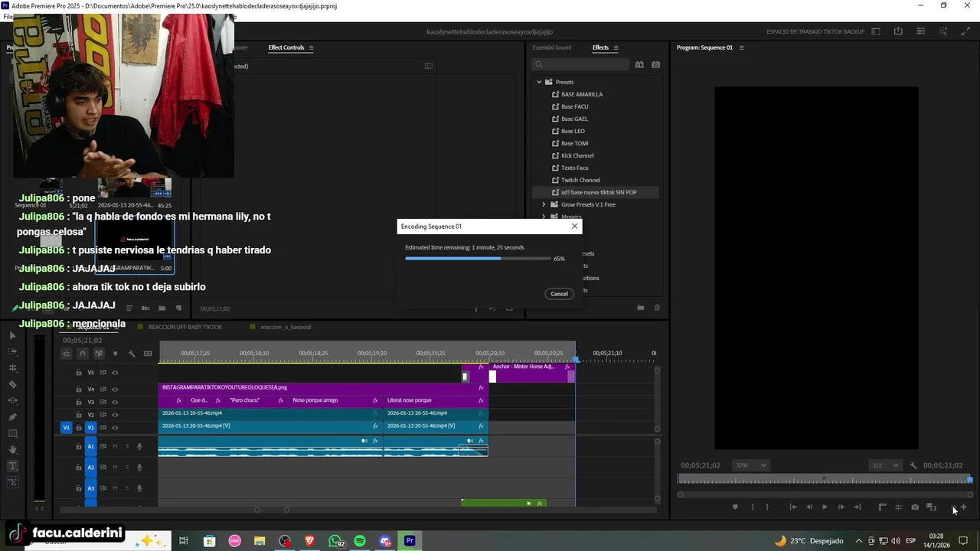Step forward one frame
This screenshot has height=551, width=980.
pyautogui.click(x=841, y=507)
